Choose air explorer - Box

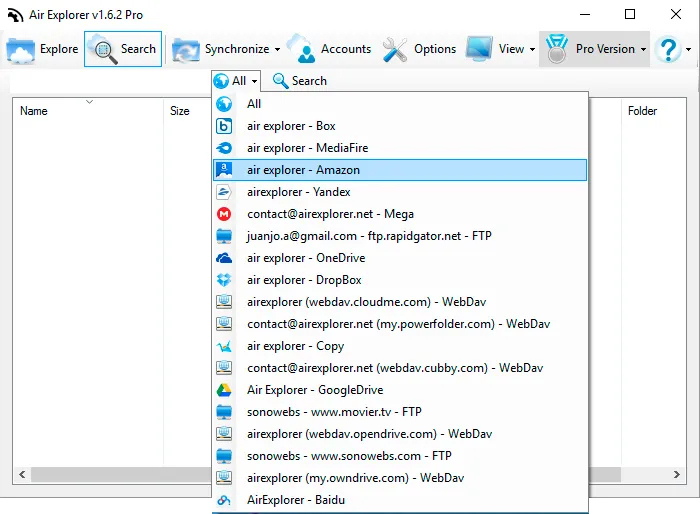coord(400,126)
